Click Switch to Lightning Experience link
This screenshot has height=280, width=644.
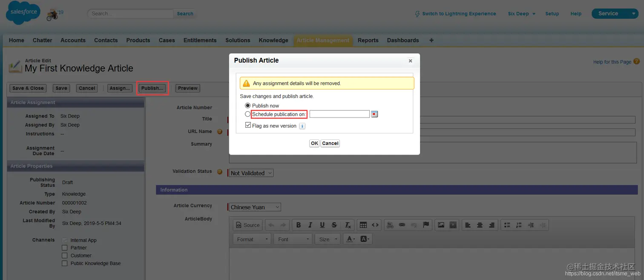point(455,14)
